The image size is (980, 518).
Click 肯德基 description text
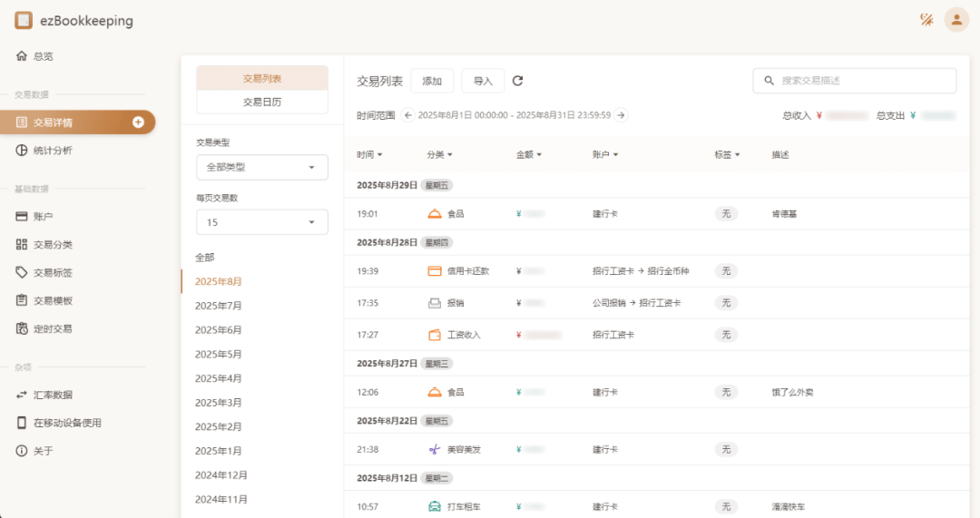click(x=784, y=214)
